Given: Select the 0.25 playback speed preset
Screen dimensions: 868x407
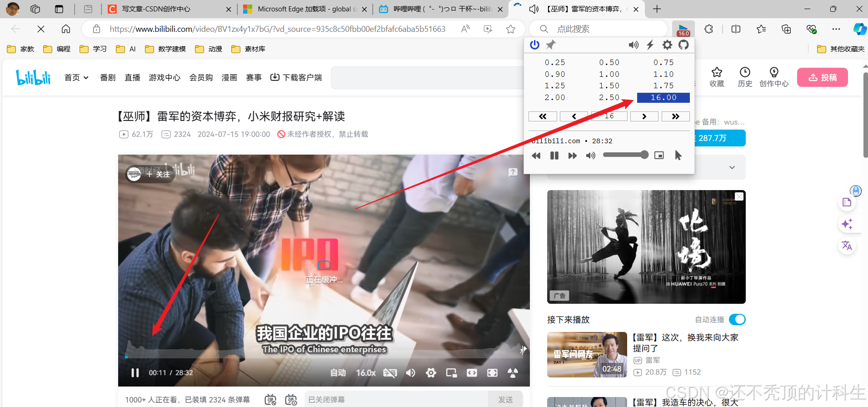Looking at the screenshot, I should pyautogui.click(x=555, y=62).
